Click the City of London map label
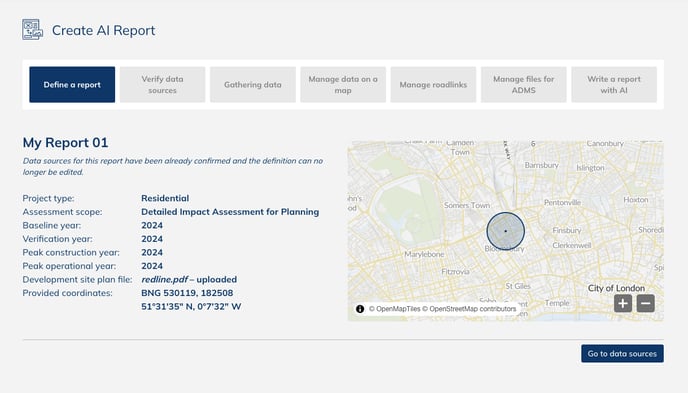 coord(616,288)
